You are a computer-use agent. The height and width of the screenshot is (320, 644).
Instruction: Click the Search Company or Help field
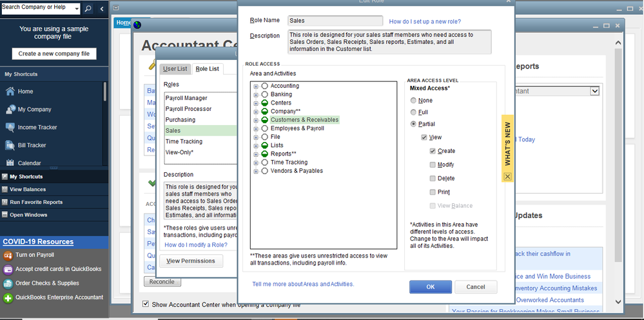pyautogui.click(x=37, y=8)
